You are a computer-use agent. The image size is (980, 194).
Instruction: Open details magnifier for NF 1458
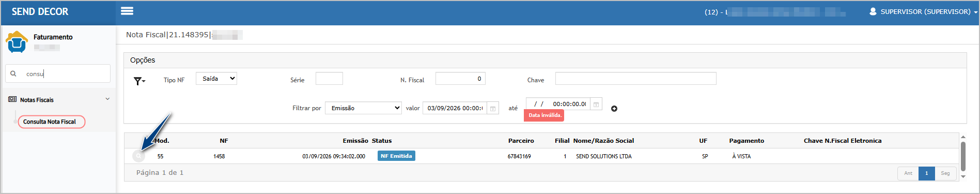pyautogui.click(x=138, y=156)
